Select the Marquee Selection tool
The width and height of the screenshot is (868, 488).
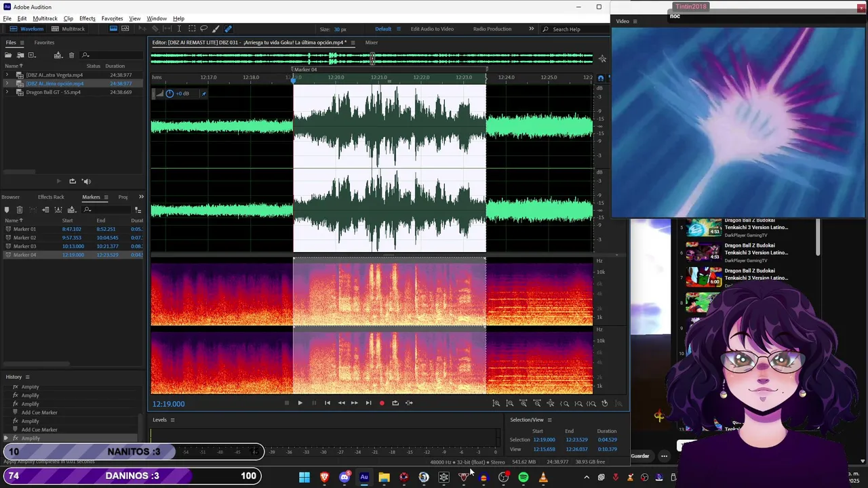(192, 28)
